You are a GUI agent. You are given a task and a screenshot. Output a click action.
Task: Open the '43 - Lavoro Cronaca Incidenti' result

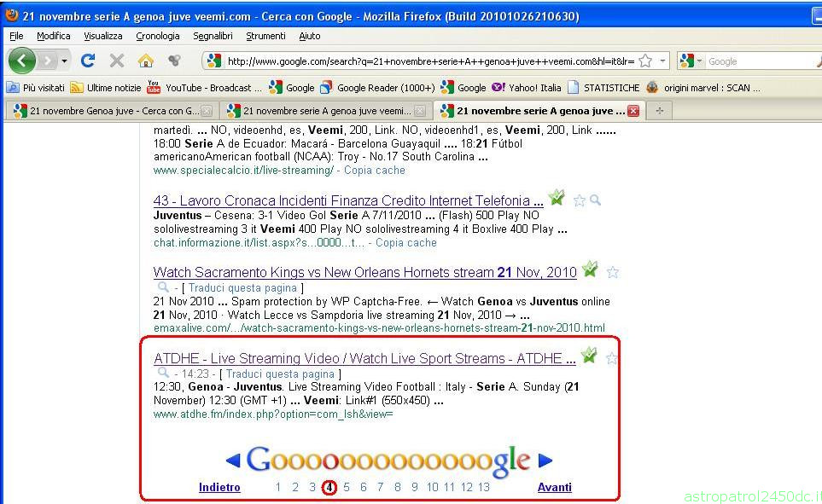[x=348, y=200]
